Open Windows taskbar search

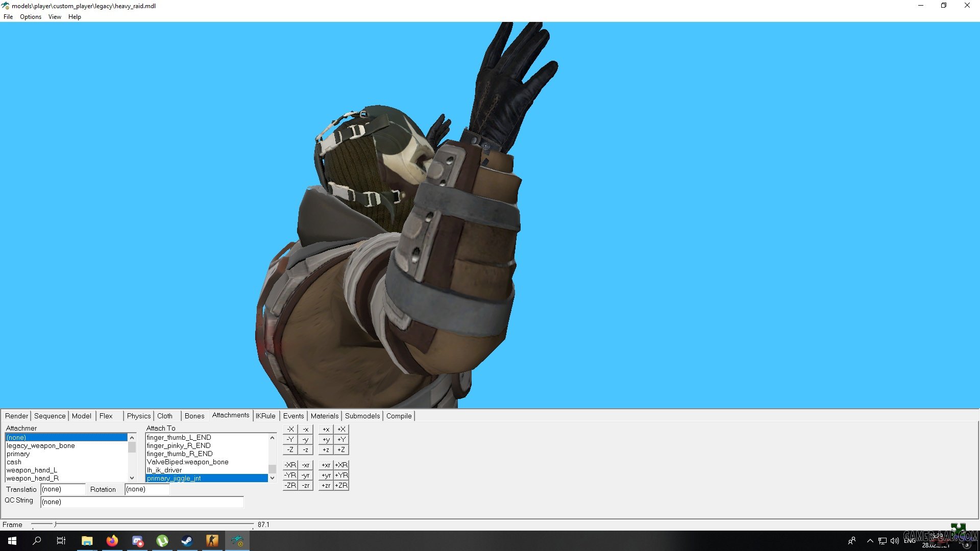[x=37, y=541]
